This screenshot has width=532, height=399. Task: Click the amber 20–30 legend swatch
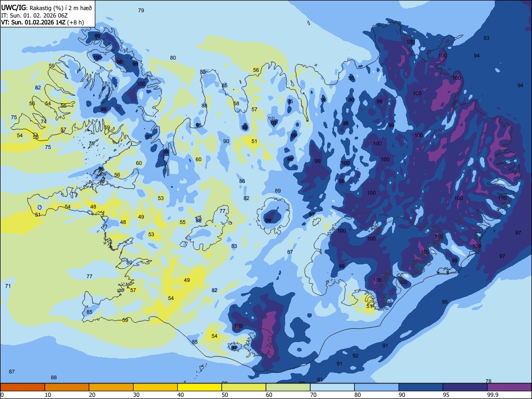point(111,387)
